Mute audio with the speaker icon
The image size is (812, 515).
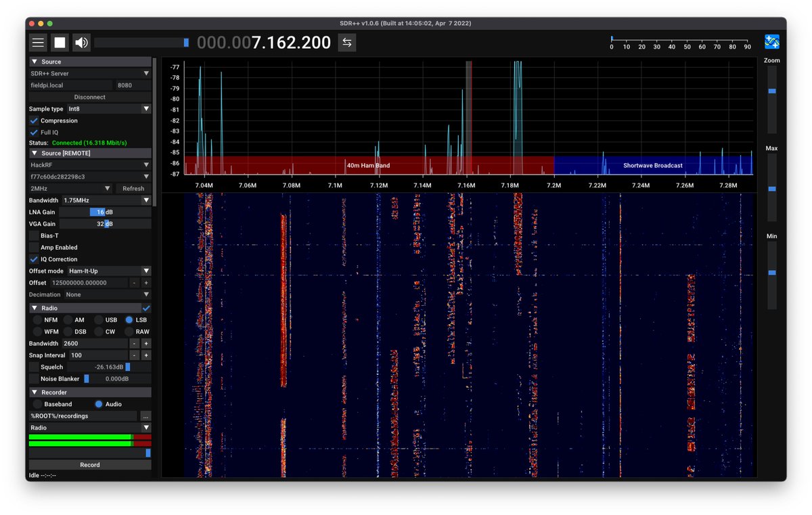[82, 43]
